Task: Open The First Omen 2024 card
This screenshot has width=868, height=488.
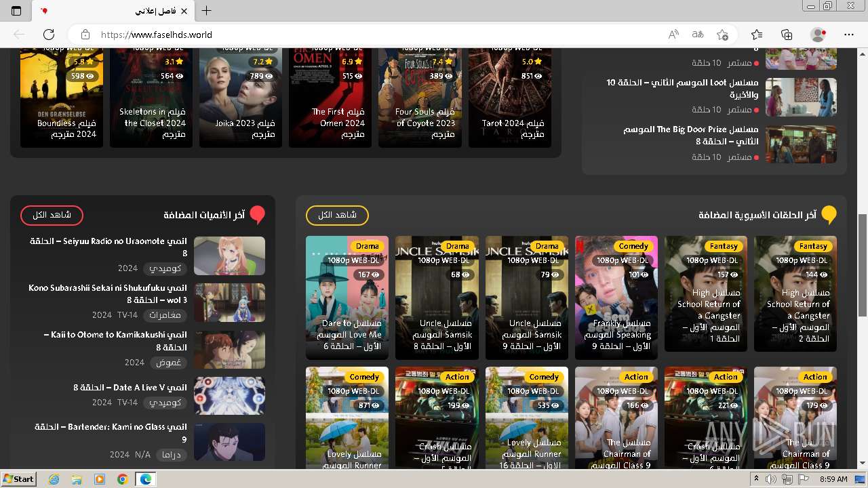Action: pos(330,97)
